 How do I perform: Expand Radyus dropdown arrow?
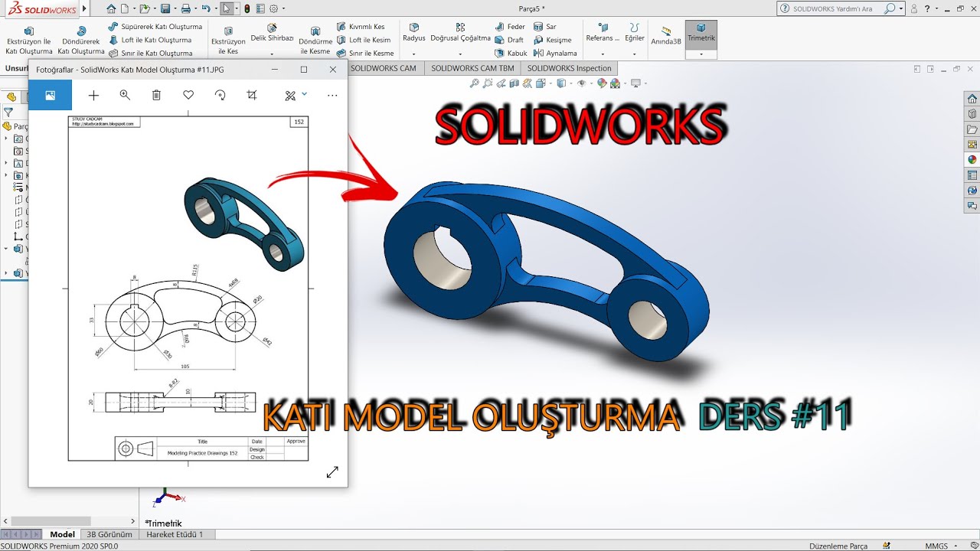coord(414,54)
